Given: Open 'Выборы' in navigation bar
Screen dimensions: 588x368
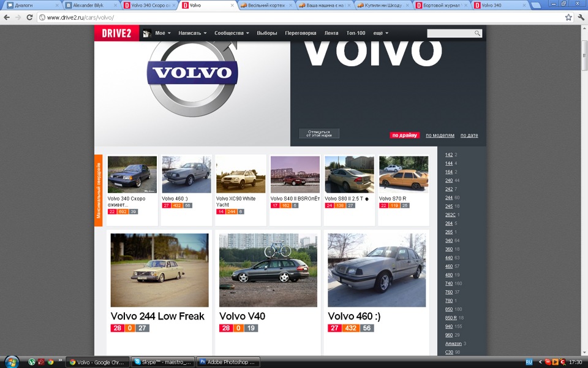Looking at the screenshot, I should 266,33.
